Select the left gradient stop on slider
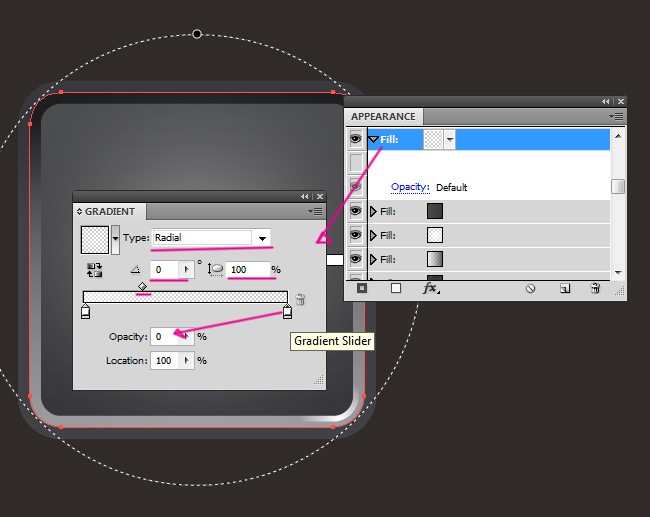The image size is (650, 517). [x=85, y=313]
